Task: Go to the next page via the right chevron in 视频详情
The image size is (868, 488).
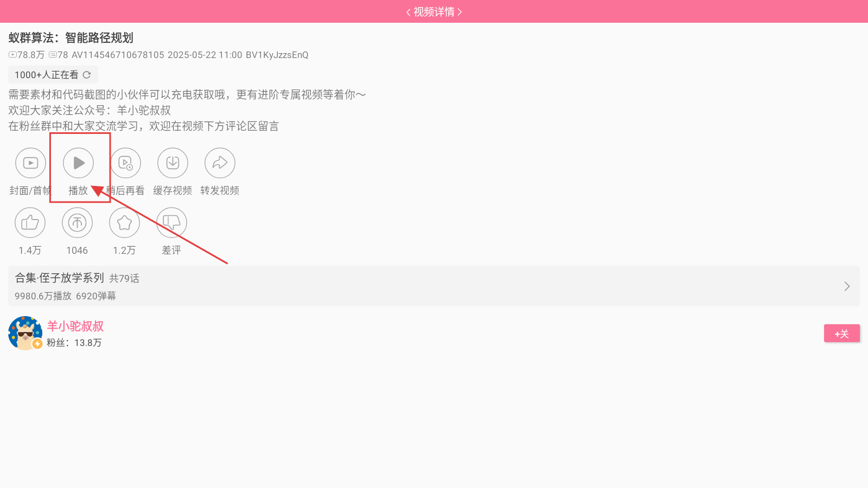Action: (x=459, y=12)
